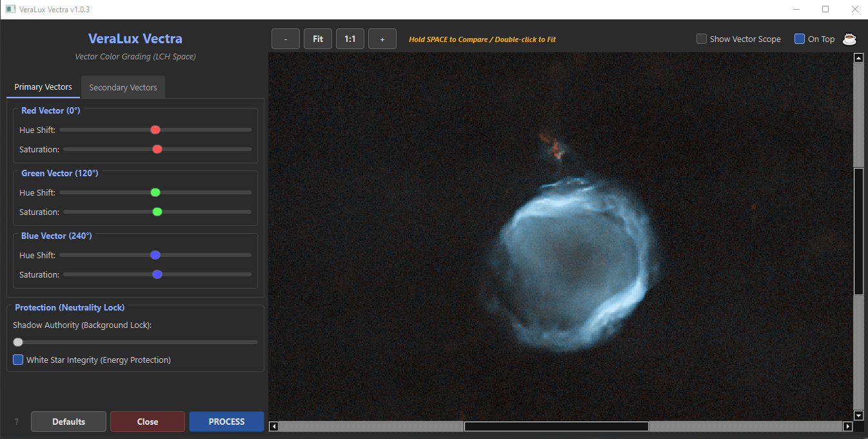Image resolution: width=868 pixels, height=439 pixels.
Task: Click the horizontal scrollbar right arrow
Action: point(848,426)
